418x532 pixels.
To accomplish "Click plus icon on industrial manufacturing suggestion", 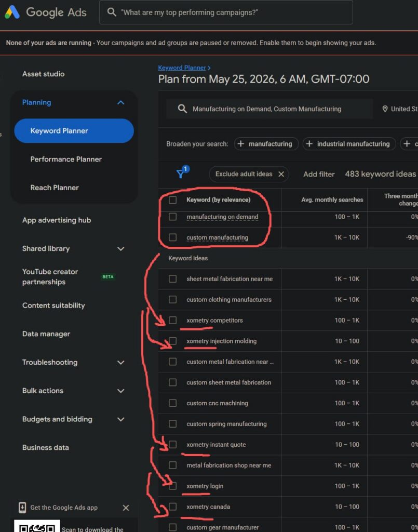I will point(309,144).
